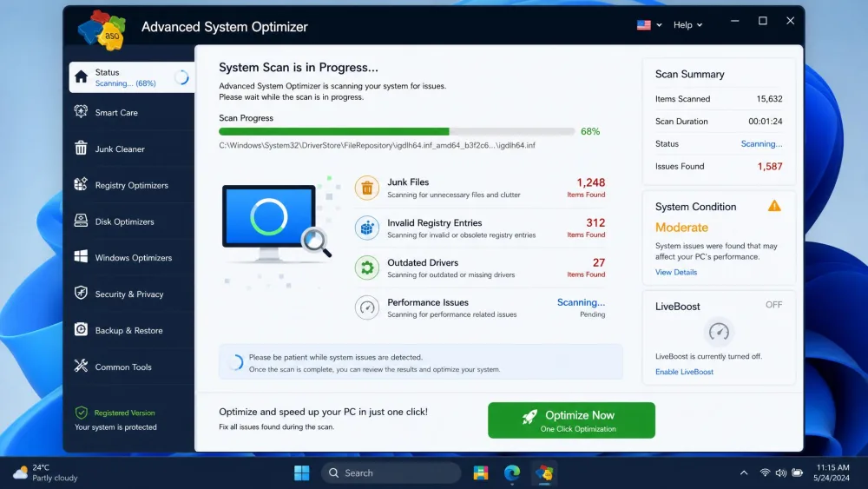Open Registry Optimizers section
The height and width of the screenshot is (489, 868).
132,185
